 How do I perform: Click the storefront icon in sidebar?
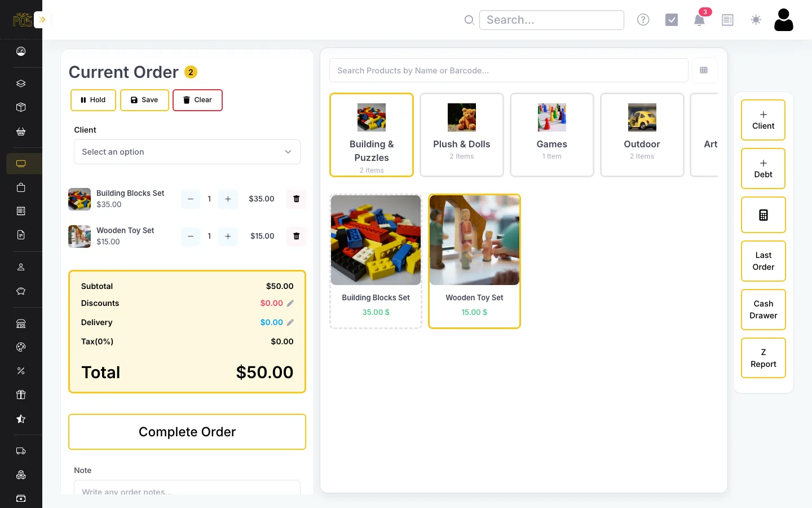click(21, 323)
